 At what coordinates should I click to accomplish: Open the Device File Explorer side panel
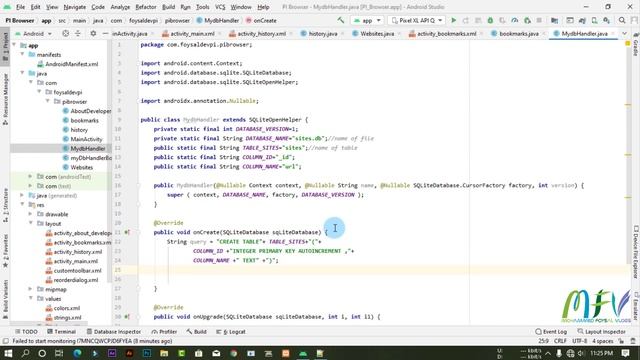pos(636,252)
